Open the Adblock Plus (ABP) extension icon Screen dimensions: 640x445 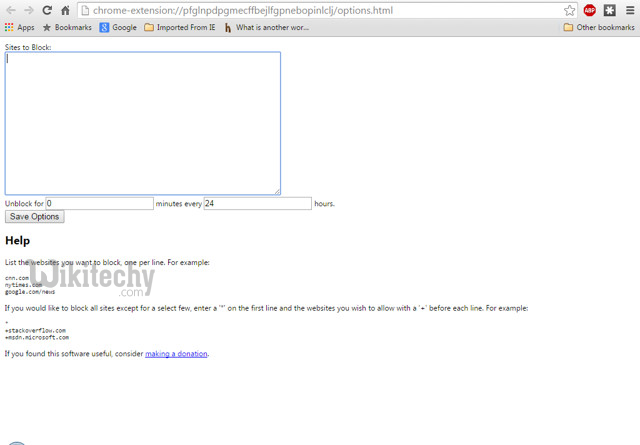pyautogui.click(x=589, y=11)
